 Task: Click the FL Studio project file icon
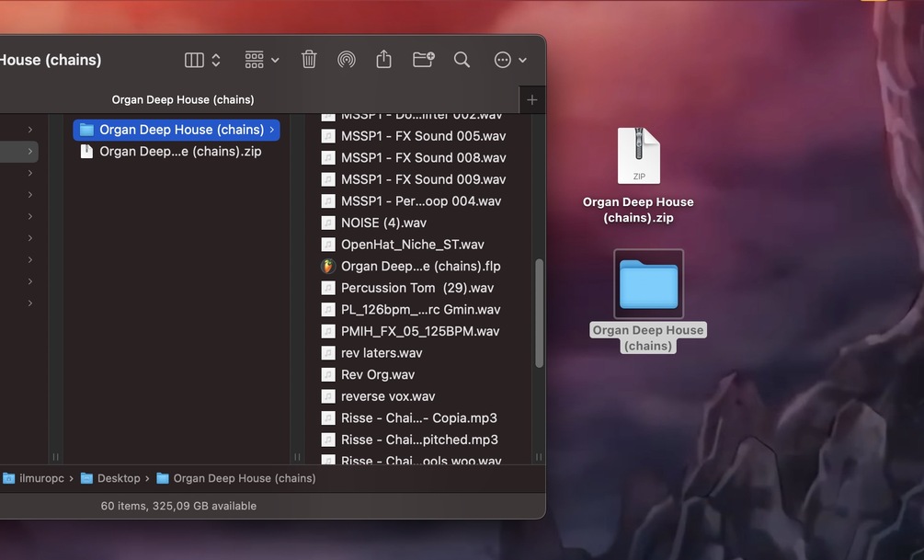click(x=328, y=267)
